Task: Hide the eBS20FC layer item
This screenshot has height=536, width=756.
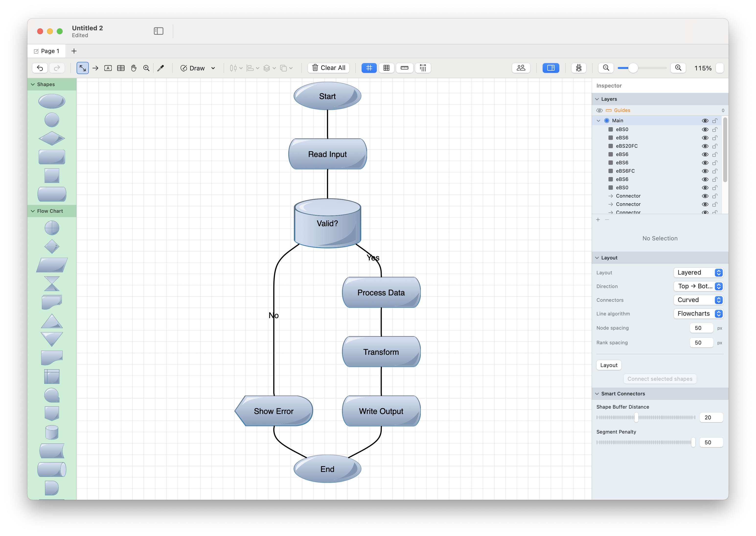Action: coord(705,146)
